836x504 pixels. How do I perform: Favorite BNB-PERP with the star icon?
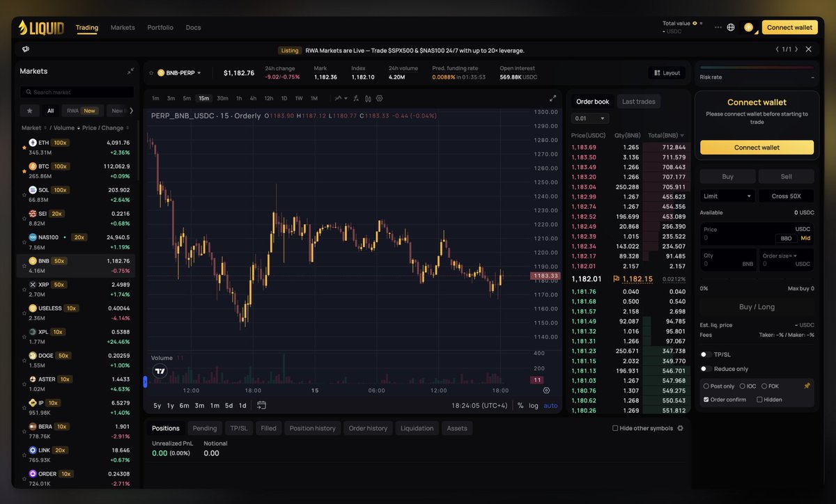click(x=152, y=72)
